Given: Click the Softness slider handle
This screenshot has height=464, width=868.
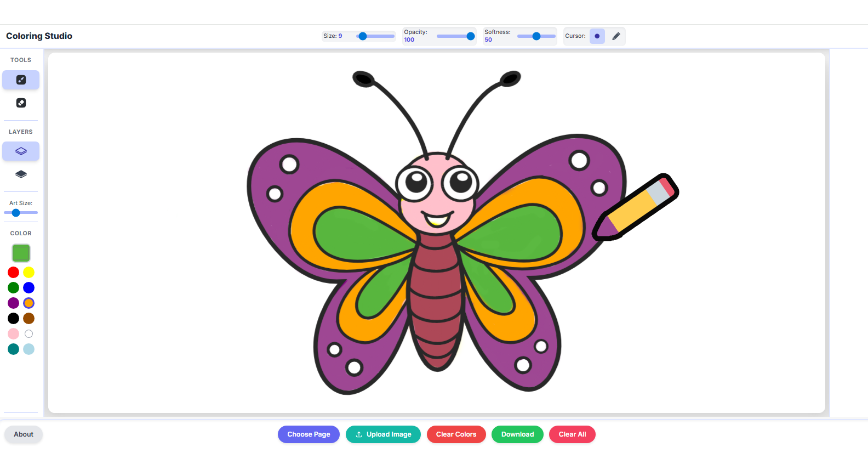Looking at the screenshot, I should (536, 36).
